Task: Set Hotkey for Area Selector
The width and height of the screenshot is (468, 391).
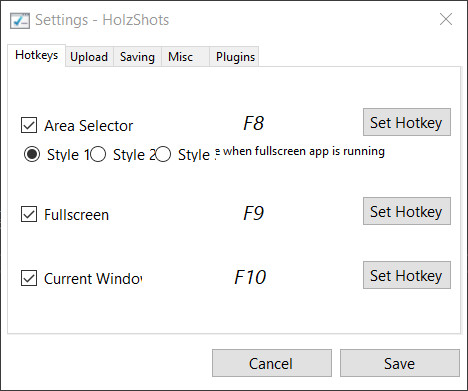Action: point(407,122)
